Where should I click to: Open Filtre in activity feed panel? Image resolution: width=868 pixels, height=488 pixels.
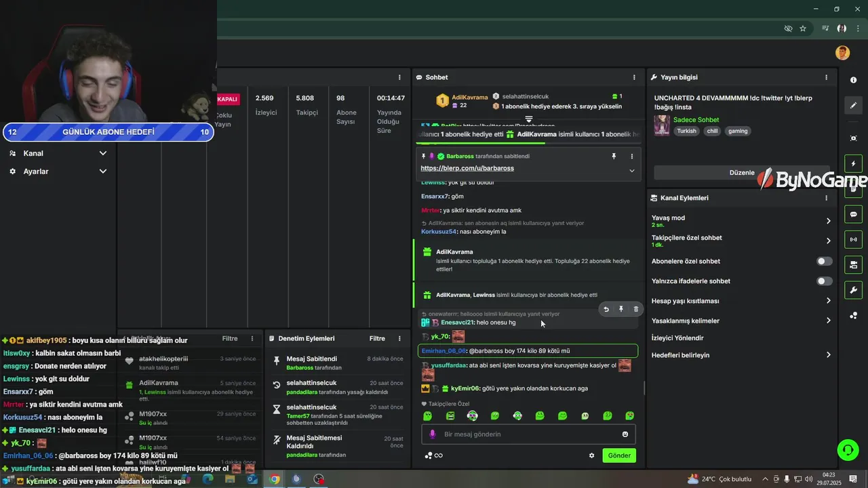230,338
